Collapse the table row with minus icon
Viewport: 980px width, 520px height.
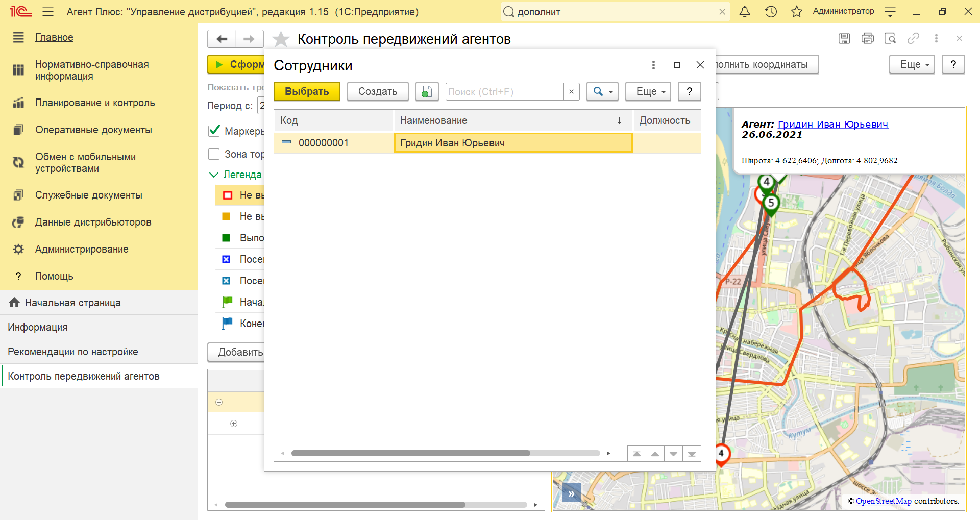tap(219, 402)
